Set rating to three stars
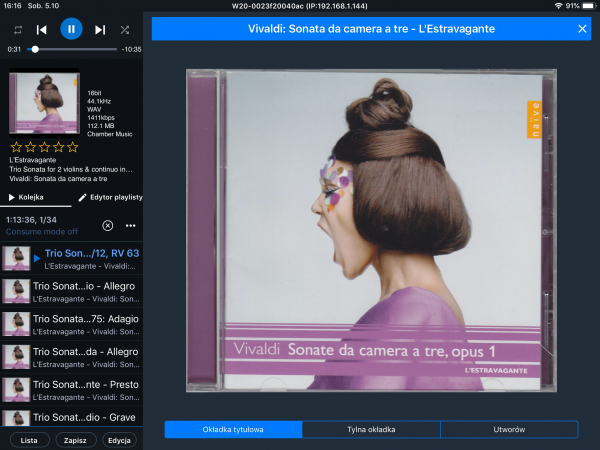 click(x=45, y=147)
